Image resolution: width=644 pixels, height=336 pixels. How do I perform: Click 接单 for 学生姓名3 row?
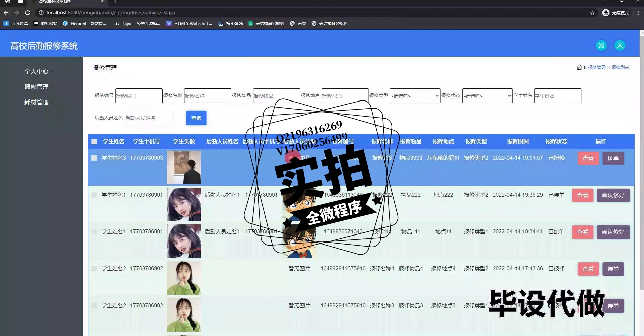(613, 158)
